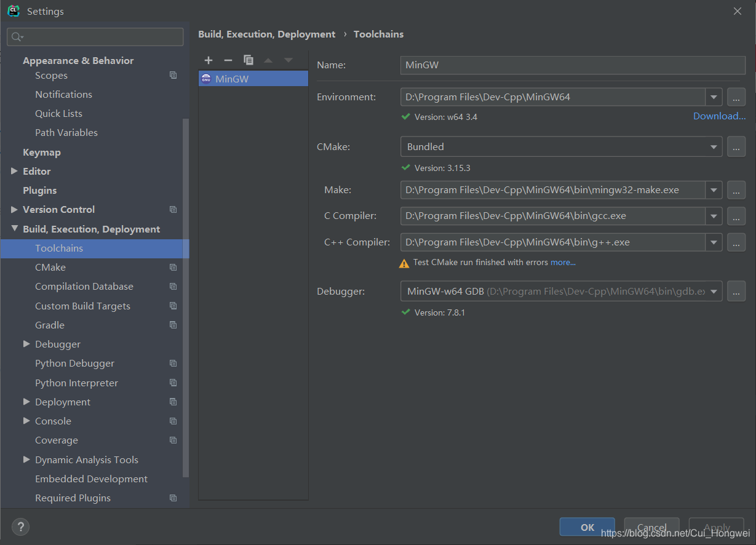Move toolchain down arrow

tap(288, 60)
